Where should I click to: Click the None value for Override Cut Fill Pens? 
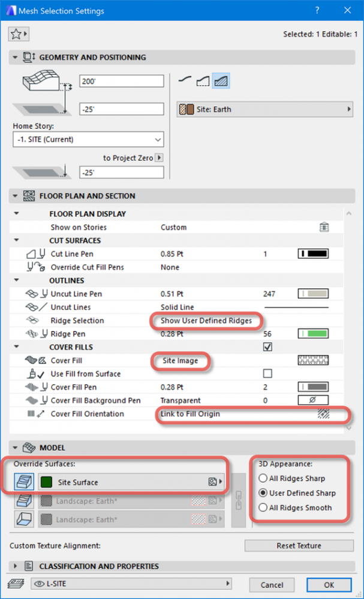click(170, 267)
